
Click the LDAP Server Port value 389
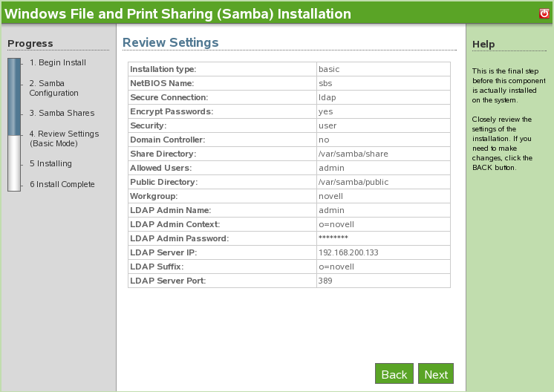pos(325,281)
